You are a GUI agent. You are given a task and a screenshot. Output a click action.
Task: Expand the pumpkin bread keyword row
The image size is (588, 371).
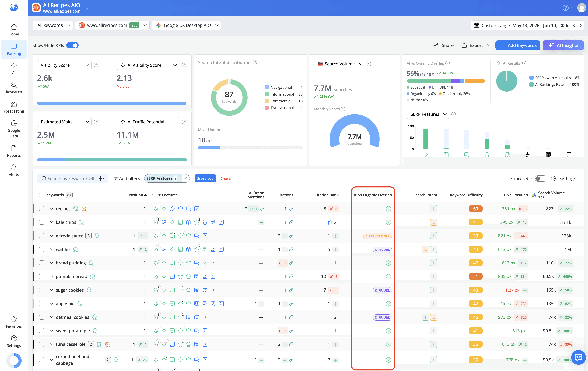point(52,277)
